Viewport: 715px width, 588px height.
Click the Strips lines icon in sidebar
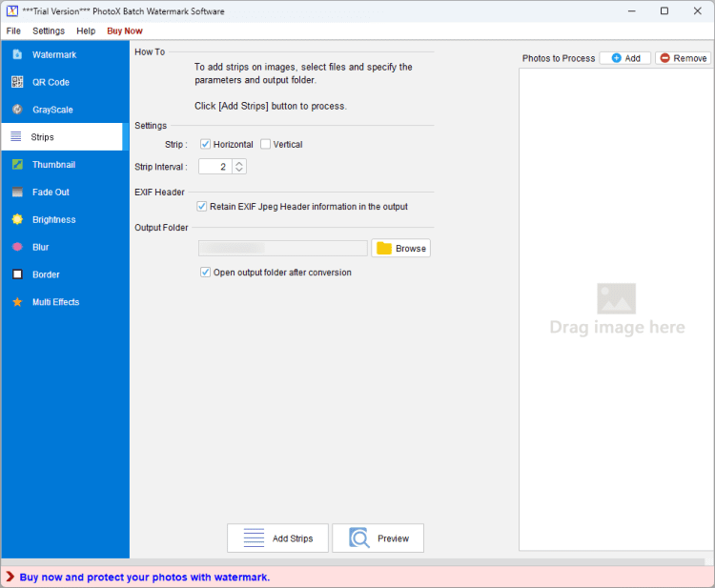tap(16, 136)
